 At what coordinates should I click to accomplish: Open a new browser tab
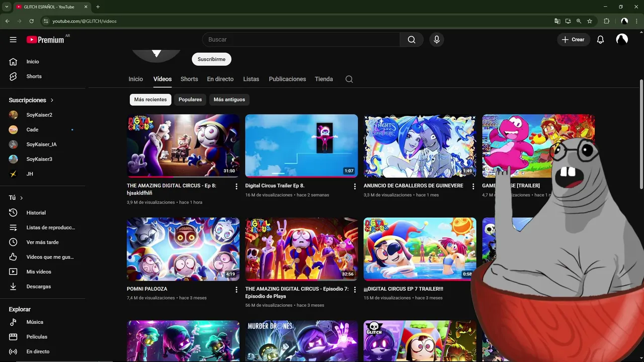98,7
